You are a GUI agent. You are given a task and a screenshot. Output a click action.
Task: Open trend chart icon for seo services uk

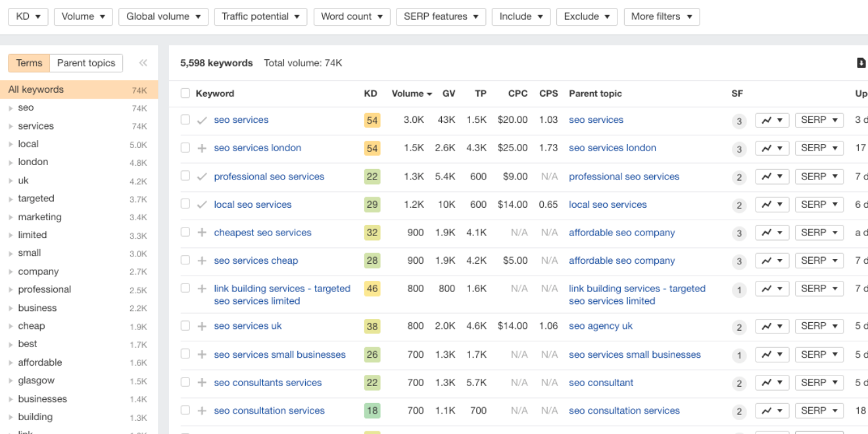pos(771,326)
